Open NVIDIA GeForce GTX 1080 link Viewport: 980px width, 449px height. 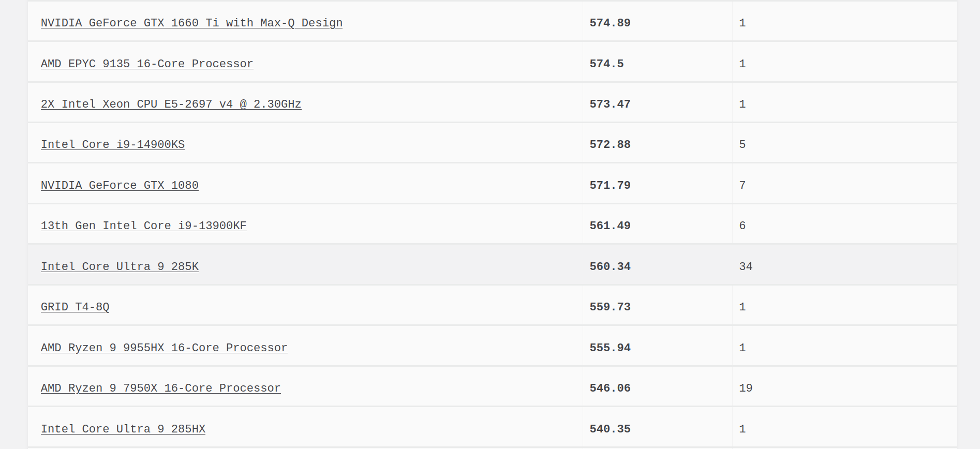click(x=120, y=185)
